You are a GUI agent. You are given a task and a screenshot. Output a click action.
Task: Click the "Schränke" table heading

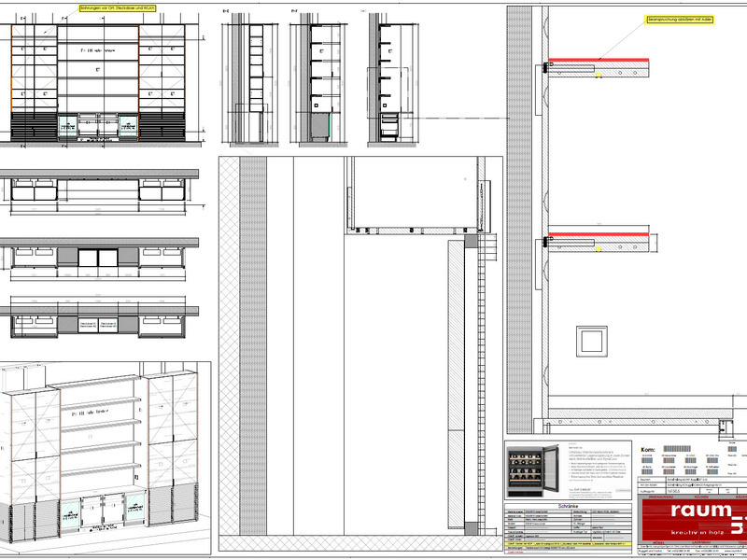[x=568, y=506]
